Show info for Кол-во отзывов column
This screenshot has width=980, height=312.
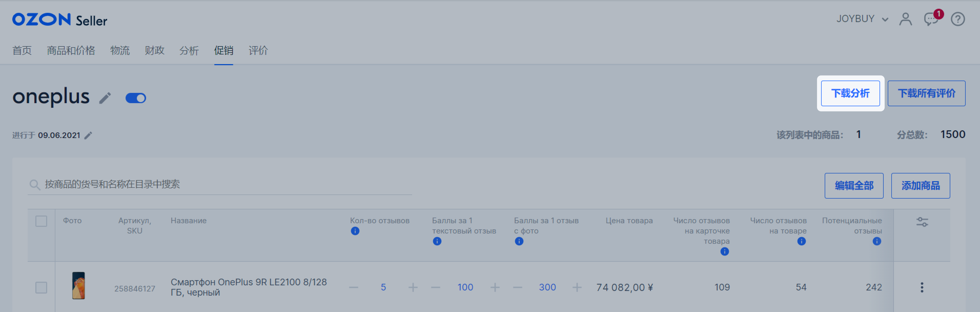(x=355, y=231)
